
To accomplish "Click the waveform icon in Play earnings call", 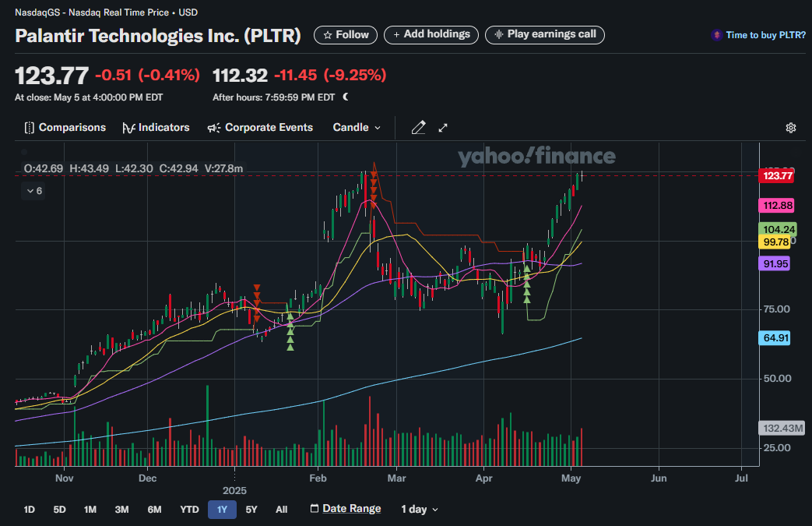I will click(x=499, y=34).
